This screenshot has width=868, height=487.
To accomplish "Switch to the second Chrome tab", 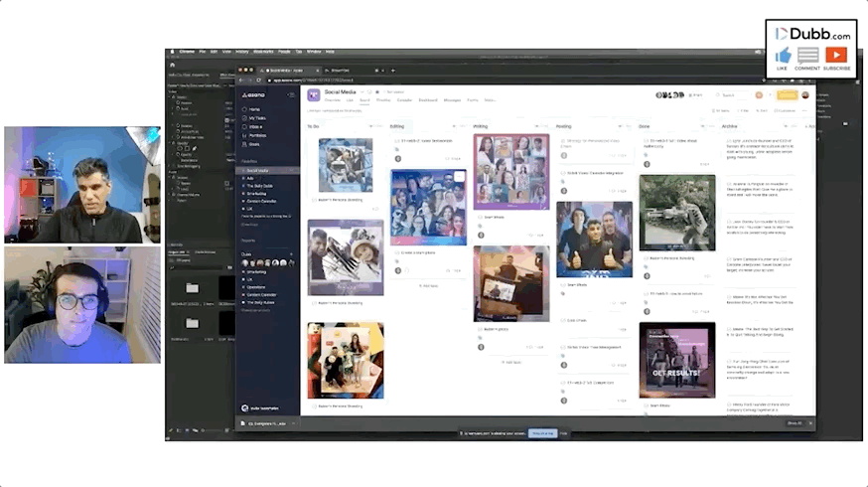I will tap(353, 71).
